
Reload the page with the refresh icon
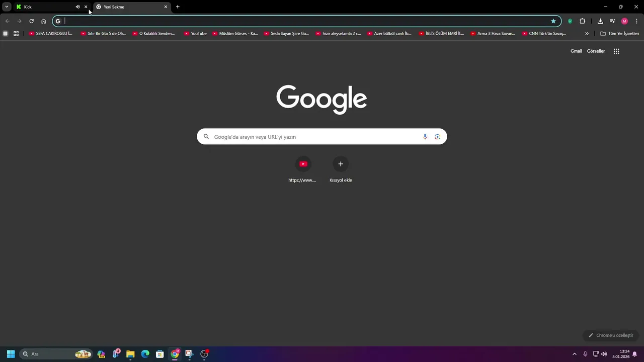pos(31,21)
